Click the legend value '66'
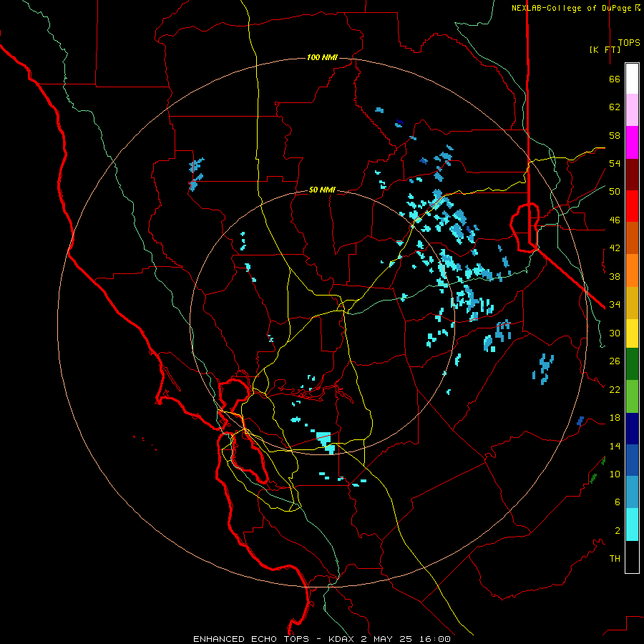The image size is (644, 644). (x=615, y=79)
